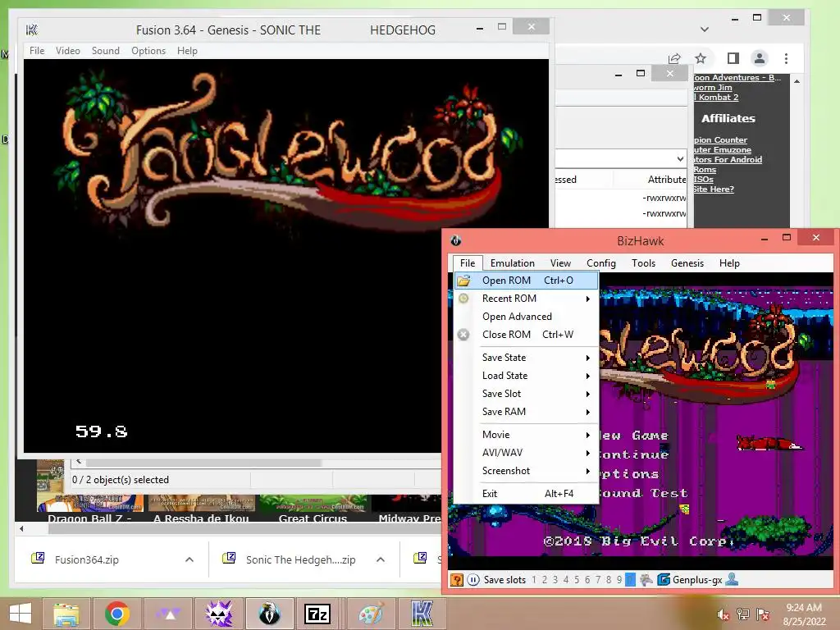Select BizHawk save slot 2
840x630 pixels.
tap(545, 580)
